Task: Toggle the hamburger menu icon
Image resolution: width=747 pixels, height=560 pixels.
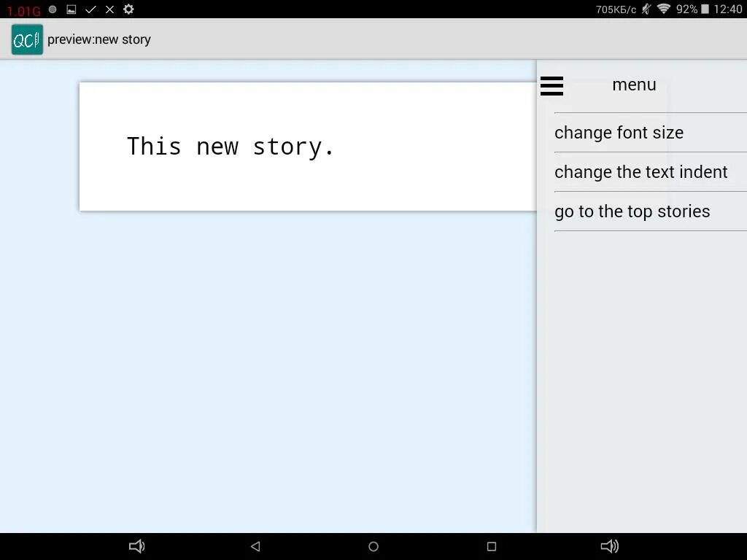Action: 551,86
